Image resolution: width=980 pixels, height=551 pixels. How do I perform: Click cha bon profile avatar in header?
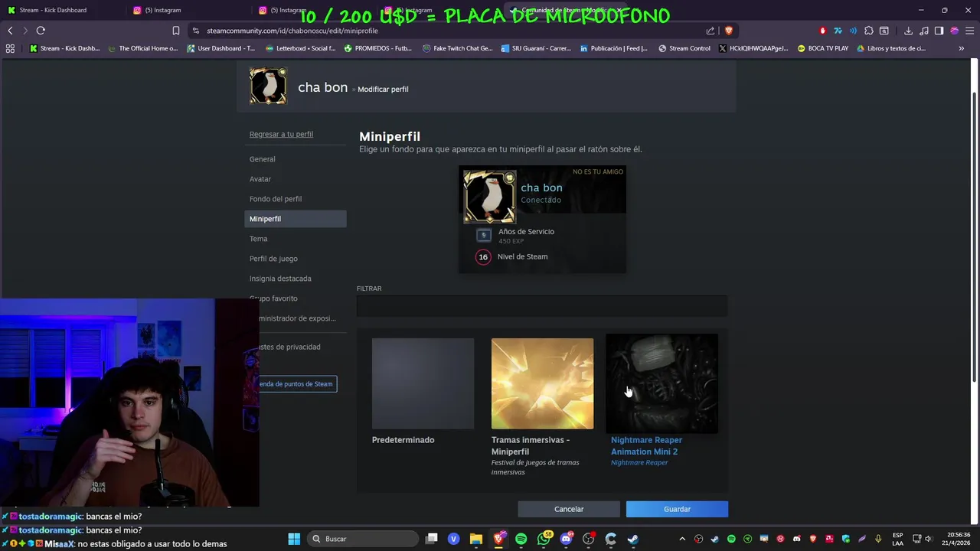268,86
